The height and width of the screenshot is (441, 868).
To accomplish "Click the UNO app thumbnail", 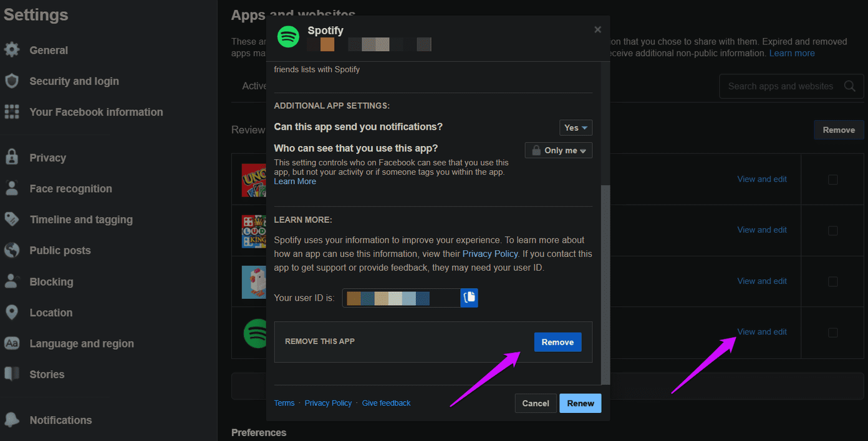I will 254,180.
